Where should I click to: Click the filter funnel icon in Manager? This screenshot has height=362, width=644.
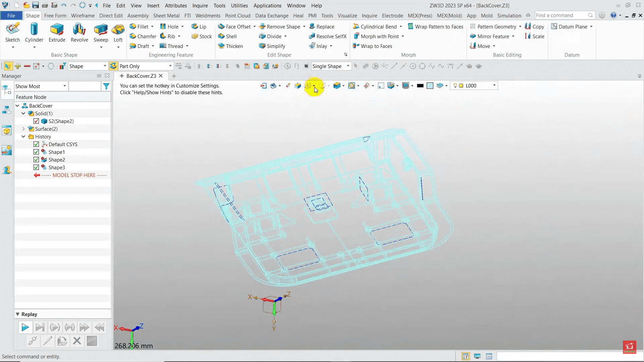pos(106,86)
